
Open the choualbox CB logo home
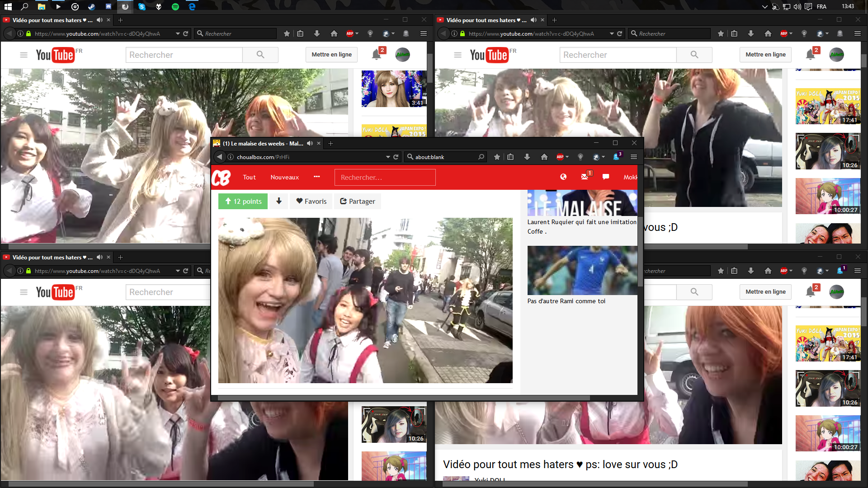click(x=221, y=178)
